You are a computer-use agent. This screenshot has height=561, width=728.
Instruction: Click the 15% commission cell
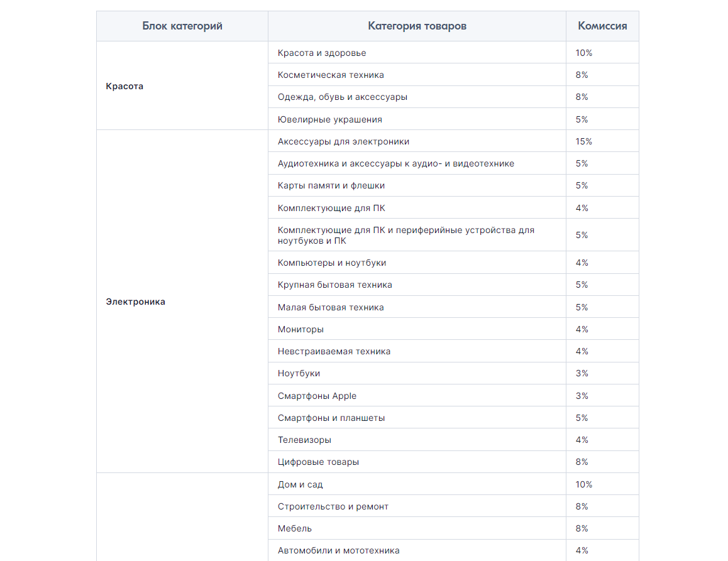(x=602, y=141)
